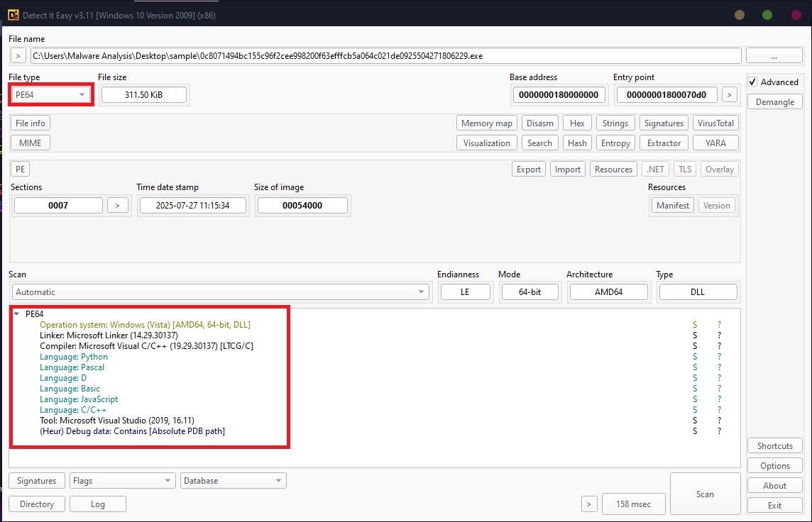The height and width of the screenshot is (522, 812).
Task: Click the TLS button
Action: coord(685,170)
